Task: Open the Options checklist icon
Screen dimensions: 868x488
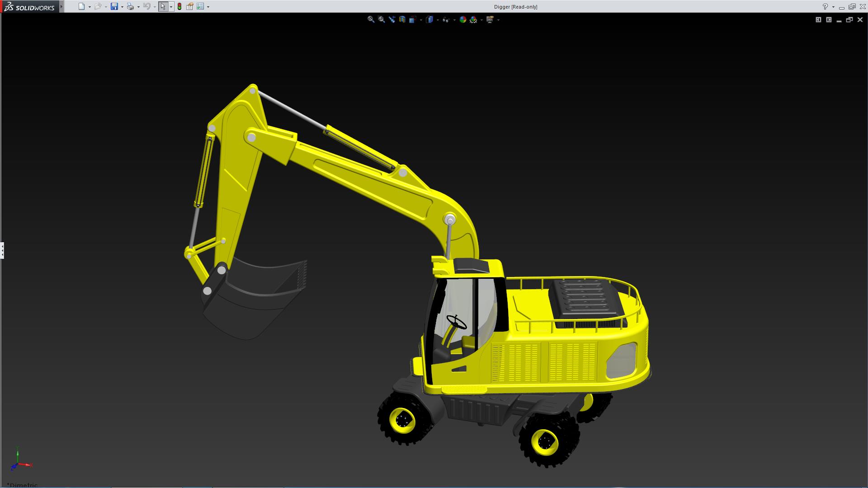Action: (x=200, y=6)
